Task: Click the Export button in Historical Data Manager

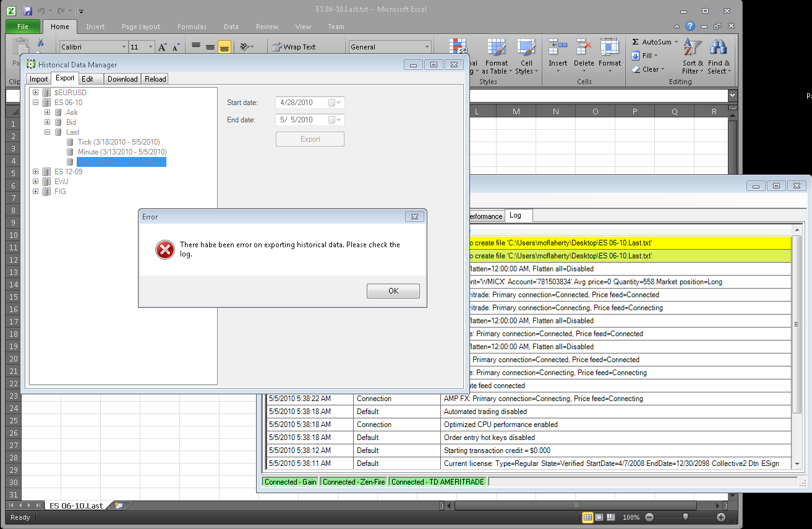Action: click(310, 139)
